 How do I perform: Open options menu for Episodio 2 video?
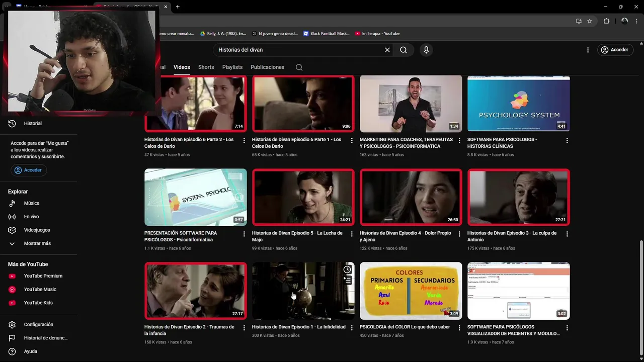coord(244,328)
